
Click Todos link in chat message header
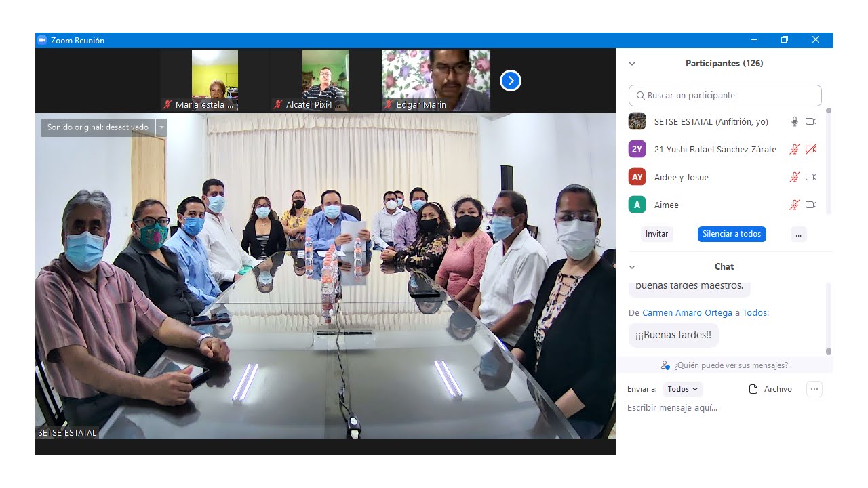(754, 313)
